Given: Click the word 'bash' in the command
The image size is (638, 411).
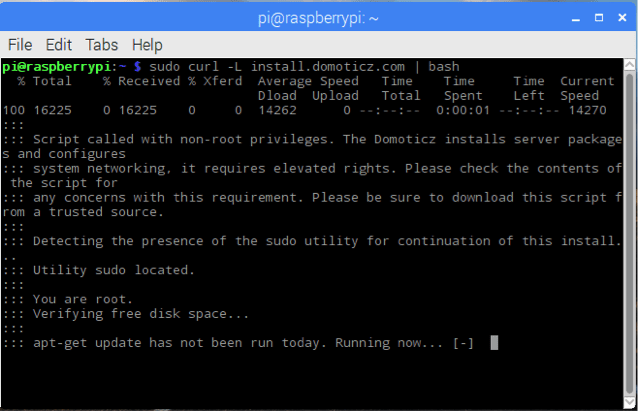Looking at the screenshot, I should pyautogui.click(x=444, y=66).
